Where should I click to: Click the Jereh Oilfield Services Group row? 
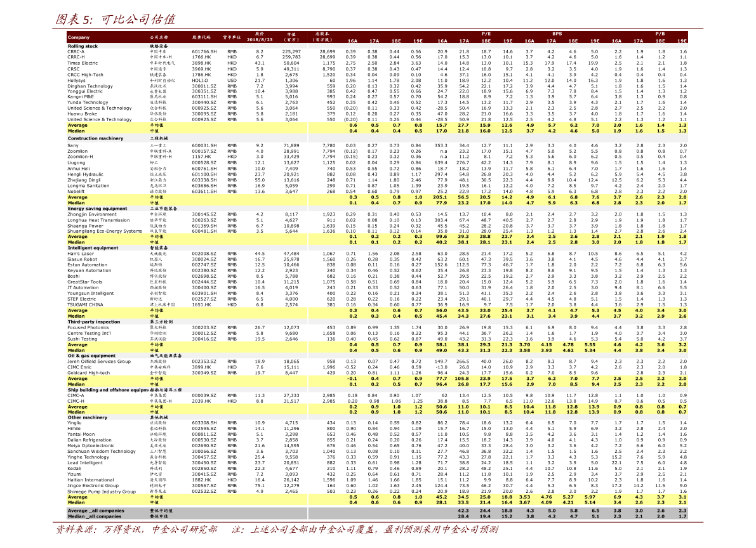99,362
